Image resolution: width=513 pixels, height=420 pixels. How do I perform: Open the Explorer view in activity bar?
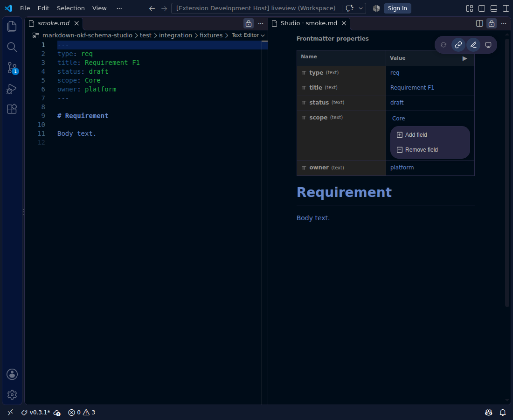point(12,27)
